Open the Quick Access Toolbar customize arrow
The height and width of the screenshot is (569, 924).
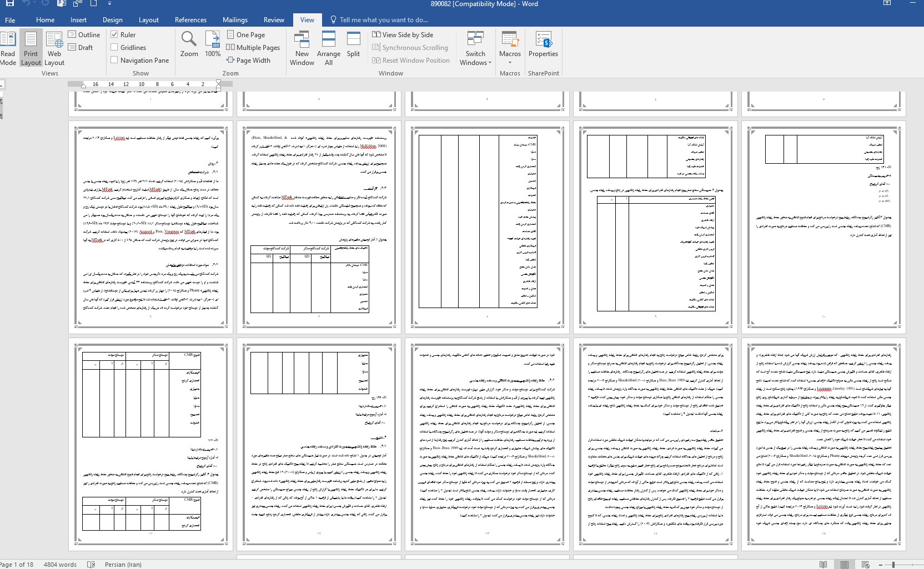coord(109,4)
